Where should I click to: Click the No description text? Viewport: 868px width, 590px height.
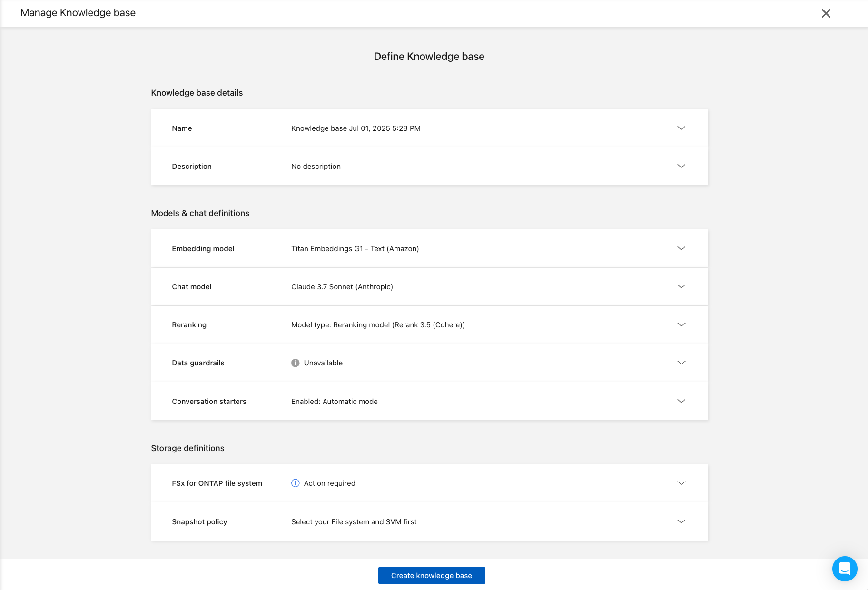click(x=316, y=167)
